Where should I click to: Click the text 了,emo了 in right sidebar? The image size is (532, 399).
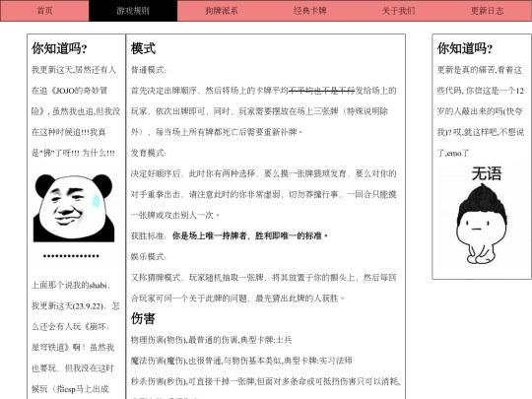tap(453, 153)
